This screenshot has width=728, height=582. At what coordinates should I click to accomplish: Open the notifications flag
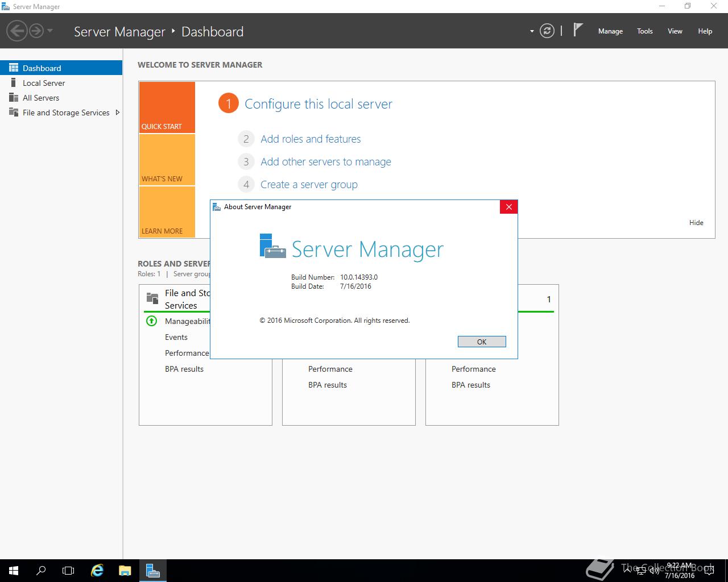578,30
